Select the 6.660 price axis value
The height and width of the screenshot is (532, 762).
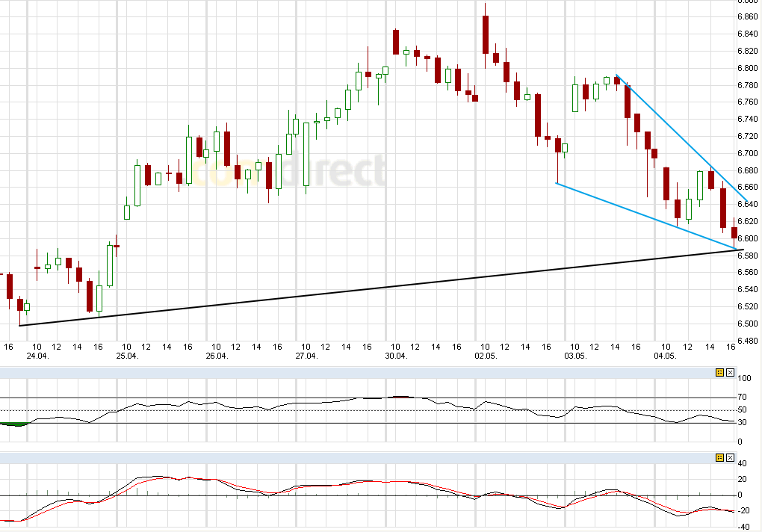click(x=747, y=187)
